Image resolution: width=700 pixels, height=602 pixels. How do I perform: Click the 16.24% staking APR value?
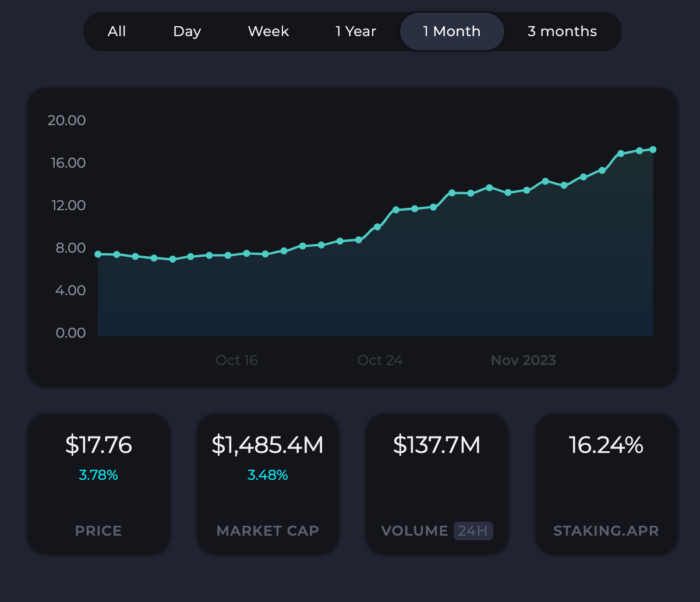coord(606,445)
